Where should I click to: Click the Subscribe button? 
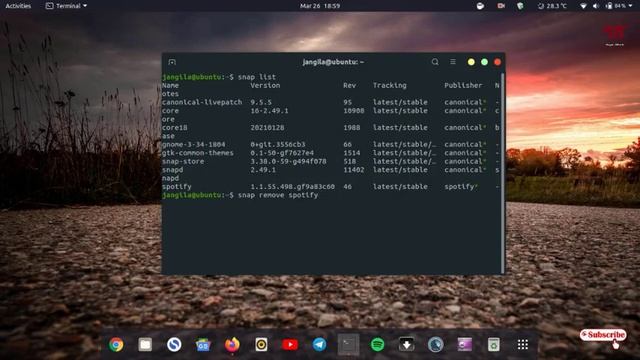(x=603, y=335)
